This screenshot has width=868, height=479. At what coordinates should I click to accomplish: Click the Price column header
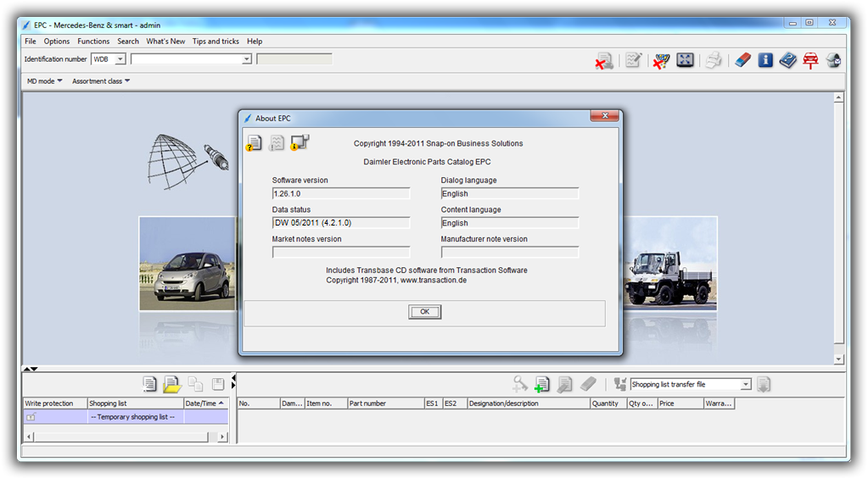[x=680, y=404]
